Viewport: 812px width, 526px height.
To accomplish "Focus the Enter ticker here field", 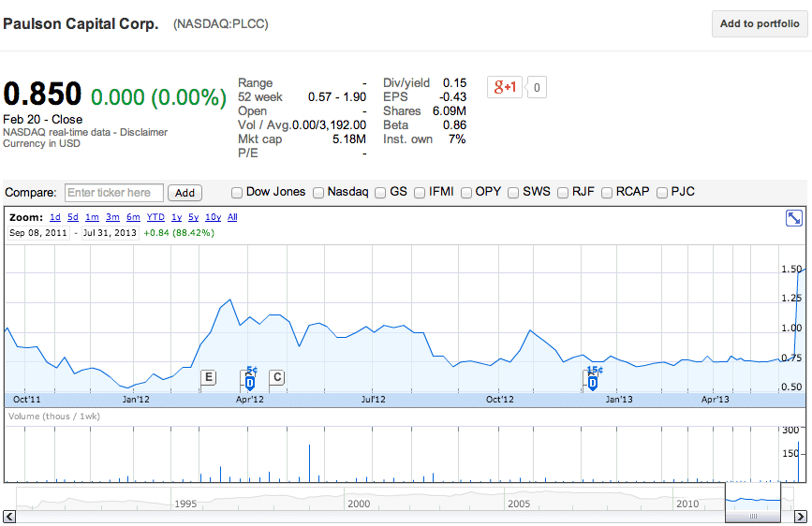I will 114,193.
